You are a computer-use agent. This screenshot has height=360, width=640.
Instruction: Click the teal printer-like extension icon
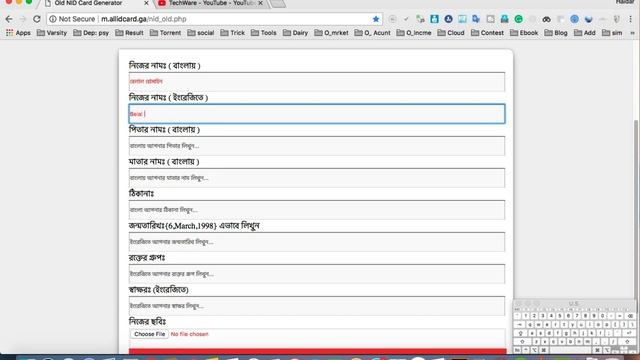[504, 19]
